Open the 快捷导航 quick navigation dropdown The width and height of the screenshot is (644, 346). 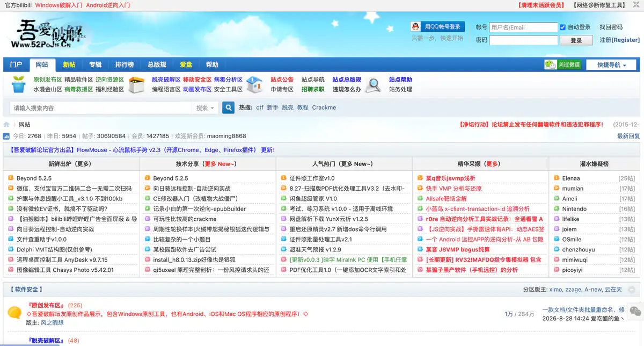point(611,64)
